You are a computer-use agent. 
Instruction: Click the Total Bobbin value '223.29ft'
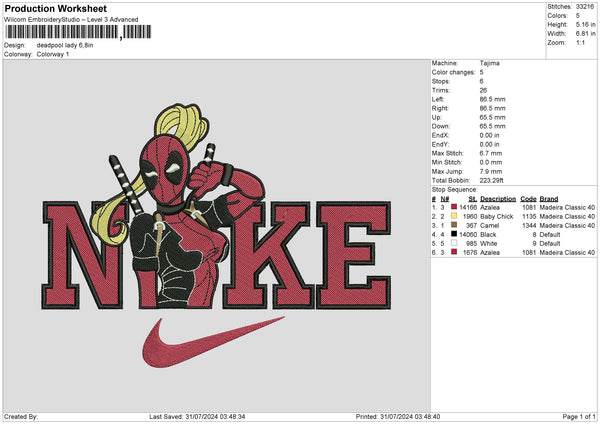pyautogui.click(x=491, y=180)
